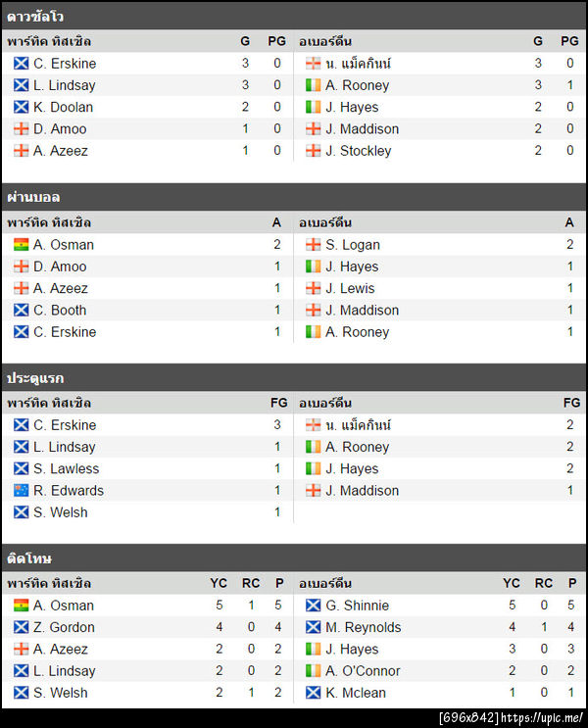The width and height of the screenshot is (588, 728).
Task: Select the Ireland flag beside A. O'Connor
Action: point(314,671)
